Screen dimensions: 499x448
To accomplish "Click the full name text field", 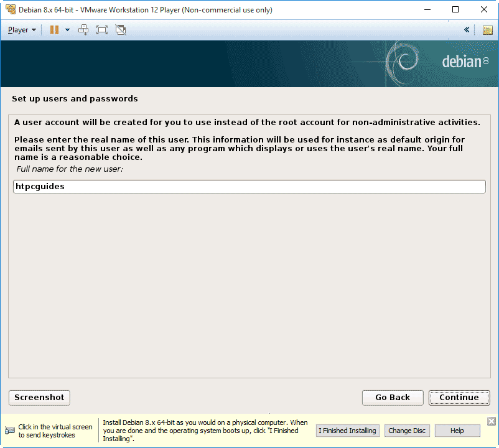I will tap(249, 187).
